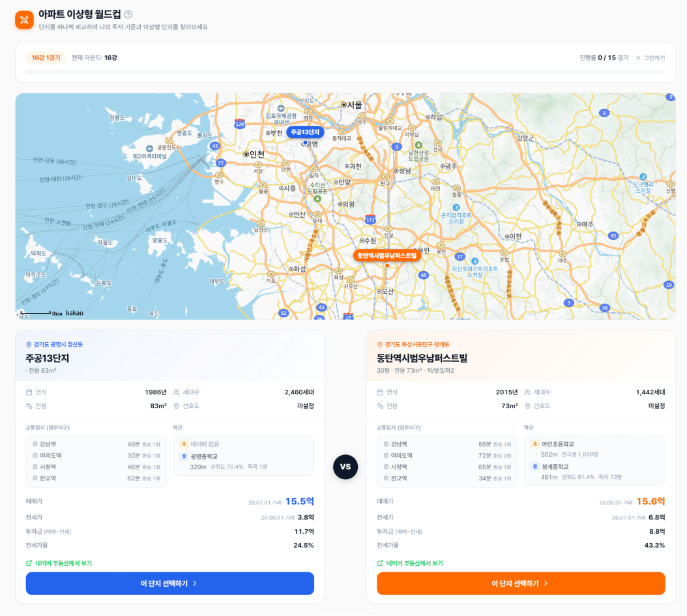The image size is (687, 616).
Task: Click the 남한산성 도립공원 park icon
Action: pyautogui.click(x=418, y=145)
